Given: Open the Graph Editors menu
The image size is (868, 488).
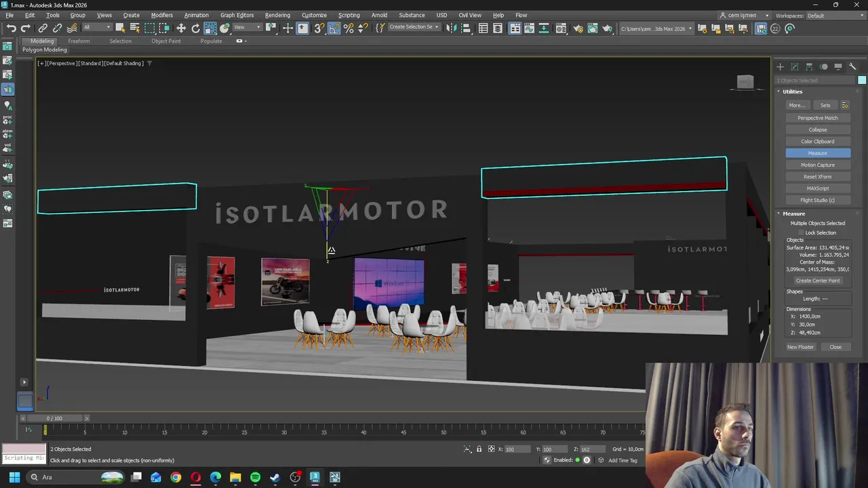Looking at the screenshot, I should tap(237, 15).
